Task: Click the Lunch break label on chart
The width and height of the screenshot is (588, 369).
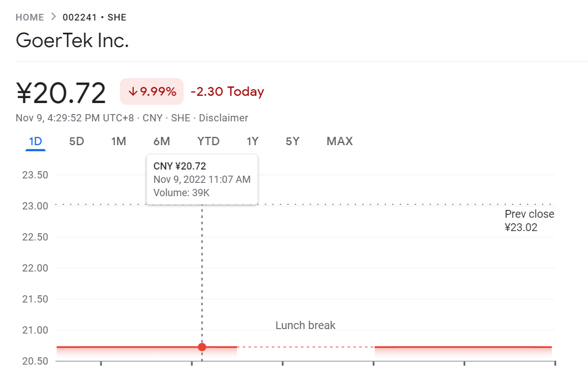Action: pos(306,325)
